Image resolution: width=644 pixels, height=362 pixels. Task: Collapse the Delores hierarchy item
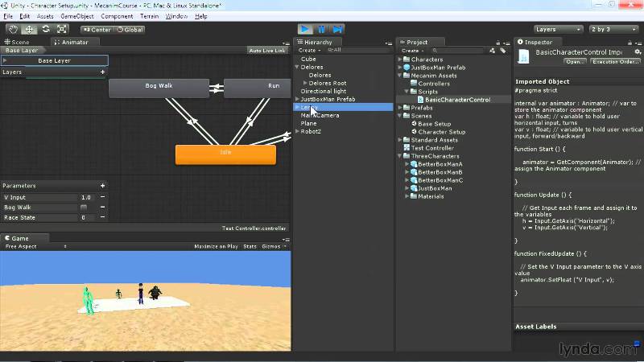tap(297, 67)
